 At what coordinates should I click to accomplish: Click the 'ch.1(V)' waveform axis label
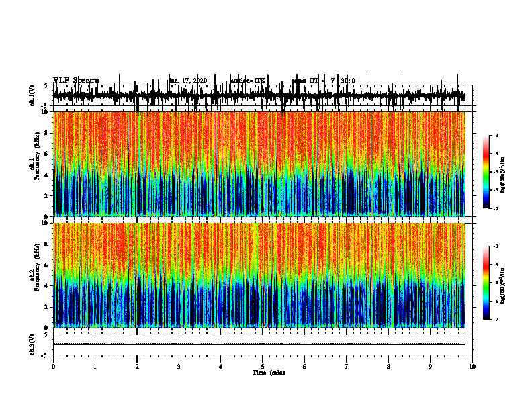tap(32, 95)
